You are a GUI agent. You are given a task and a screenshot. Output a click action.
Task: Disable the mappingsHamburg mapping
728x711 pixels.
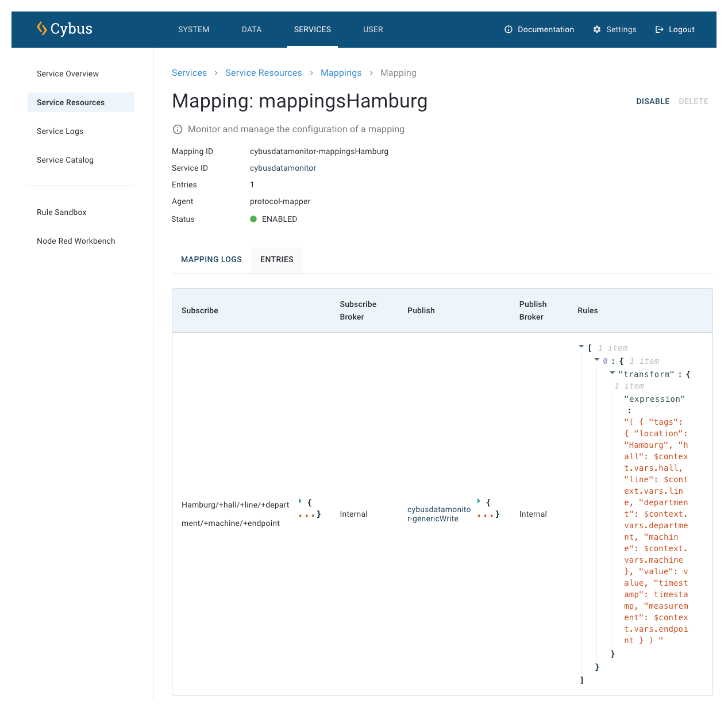coord(653,101)
